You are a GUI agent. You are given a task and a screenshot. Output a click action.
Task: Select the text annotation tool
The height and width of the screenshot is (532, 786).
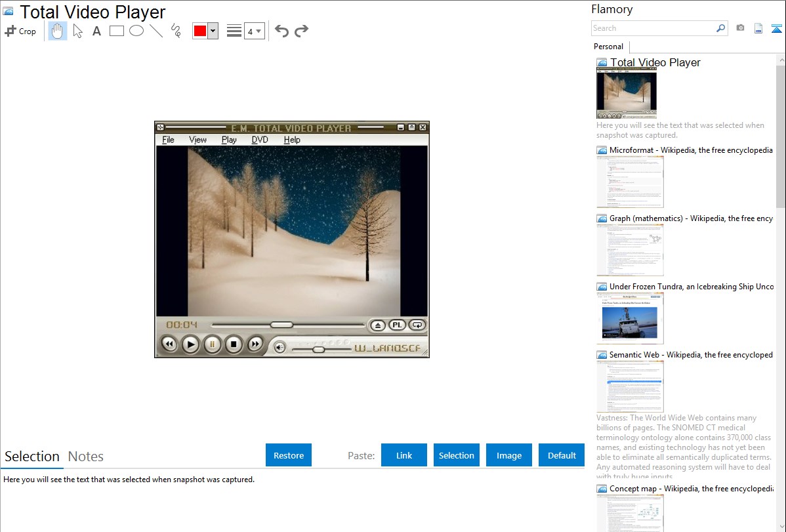coord(96,31)
